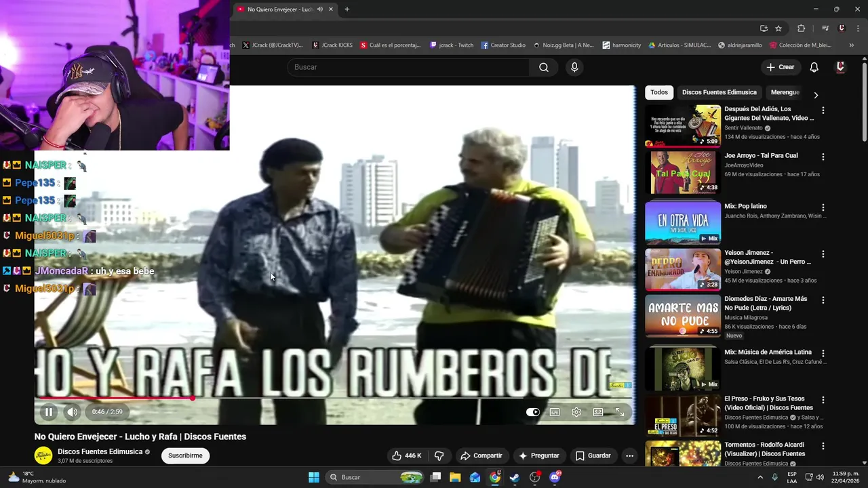Open Discord from the taskbar
The width and height of the screenshot is (868, 488).
[555, 477]
